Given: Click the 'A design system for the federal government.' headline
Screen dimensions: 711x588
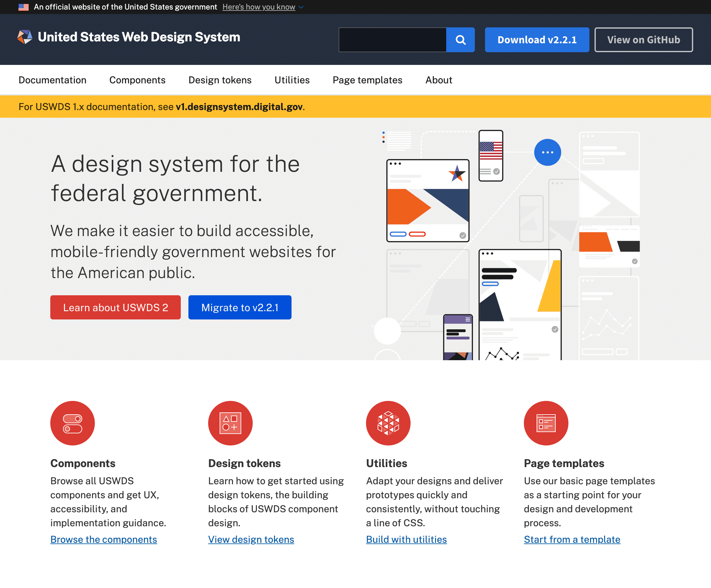Looking at the screenshot, I should 175,178.
